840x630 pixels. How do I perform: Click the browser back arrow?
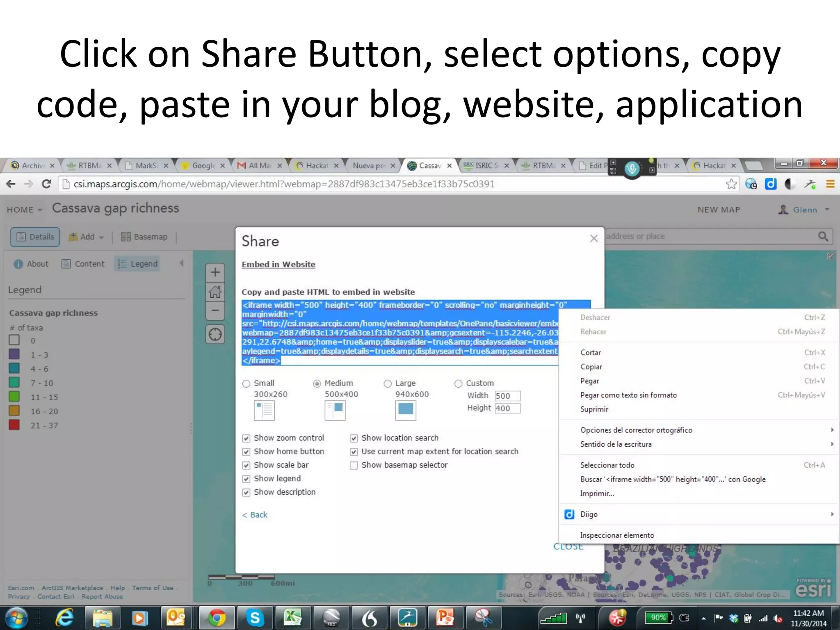coord(11,184)
